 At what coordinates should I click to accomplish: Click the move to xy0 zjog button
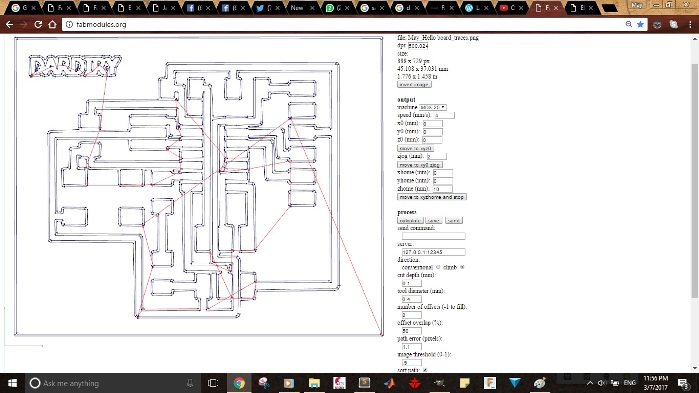(x=419, y=164)
